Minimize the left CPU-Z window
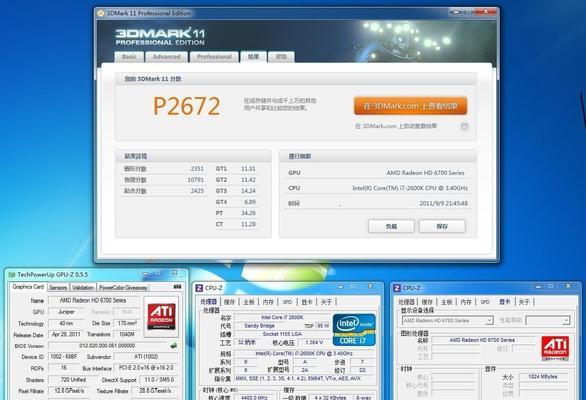This screenshot has height=400, width=586. [x=340, y=287]
